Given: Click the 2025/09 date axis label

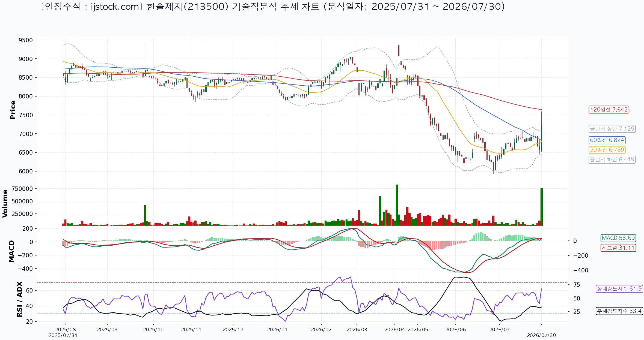Looking at the screenshot, I should tap(107, 329).
